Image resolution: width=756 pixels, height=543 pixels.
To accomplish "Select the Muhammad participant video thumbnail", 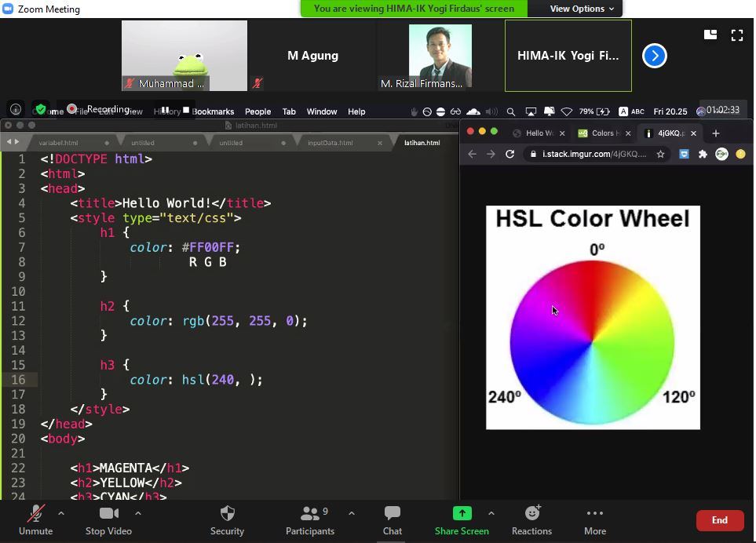I will pos(184,56).
